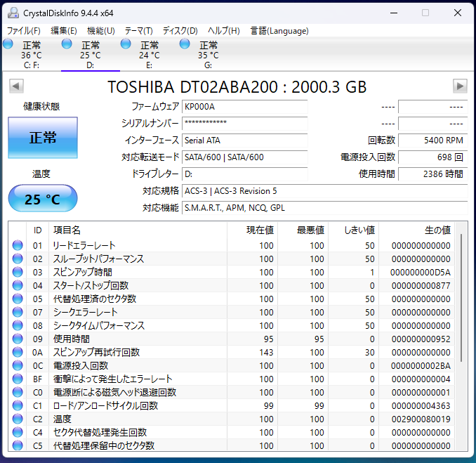Select the current D: disk tab
Viewport: 476px width, 463px height.
[x=91, y=55]
